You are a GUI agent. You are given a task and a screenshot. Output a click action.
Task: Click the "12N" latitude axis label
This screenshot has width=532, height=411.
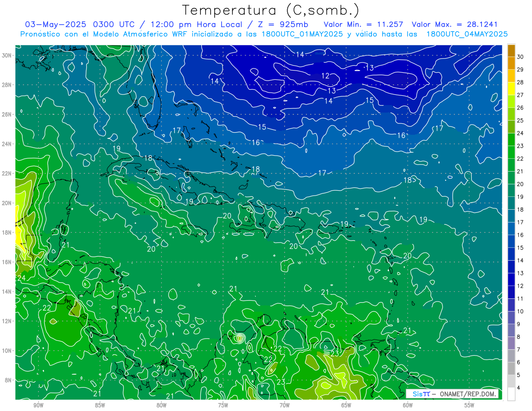pos(7,321)
